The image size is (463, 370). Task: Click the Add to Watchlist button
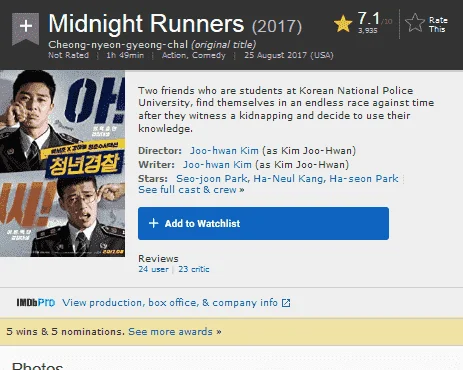click(263, 223)
